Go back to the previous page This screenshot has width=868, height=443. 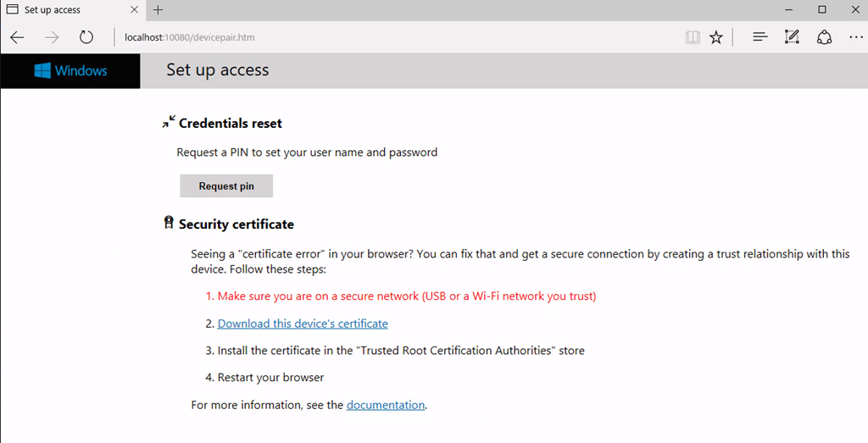17,37
